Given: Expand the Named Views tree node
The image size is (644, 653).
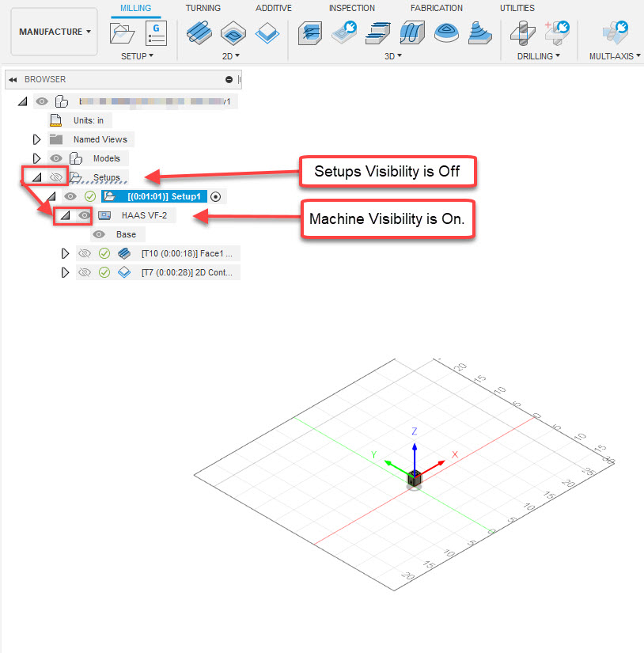Looking at the screenshot, I should [36, 139].
